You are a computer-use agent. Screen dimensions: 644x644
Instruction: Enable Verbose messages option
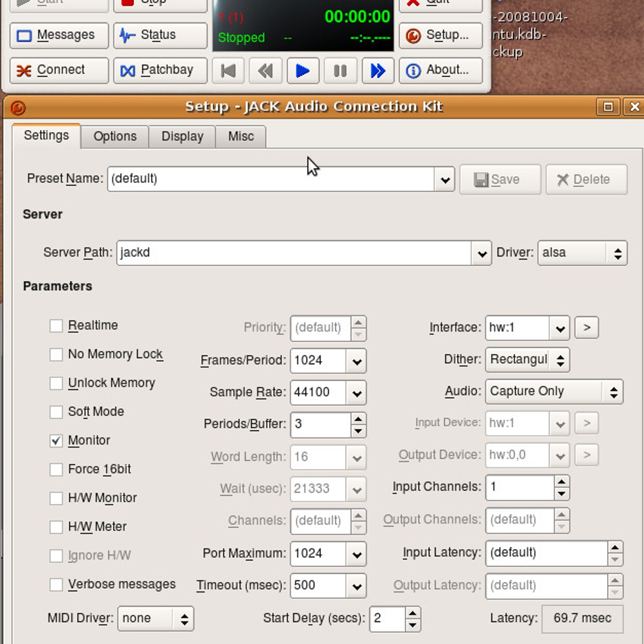56,584
